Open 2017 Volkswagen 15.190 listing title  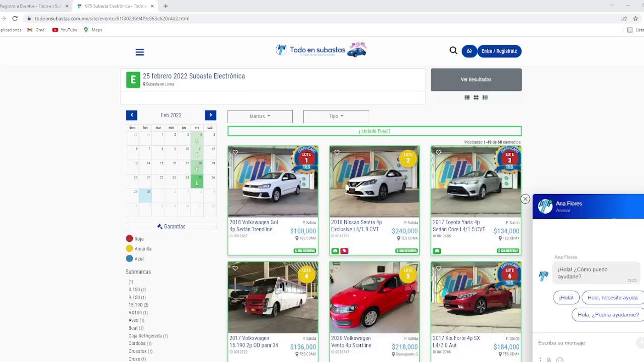point(254,342)
